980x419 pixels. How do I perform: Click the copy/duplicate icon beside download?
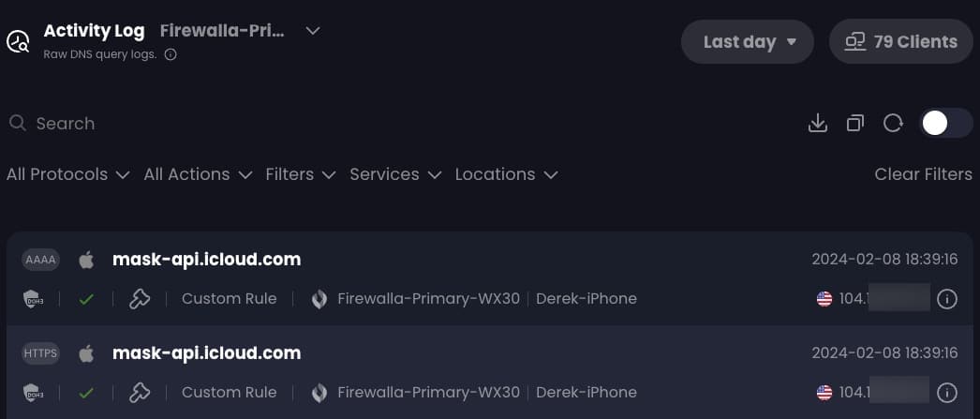[855, 123]
